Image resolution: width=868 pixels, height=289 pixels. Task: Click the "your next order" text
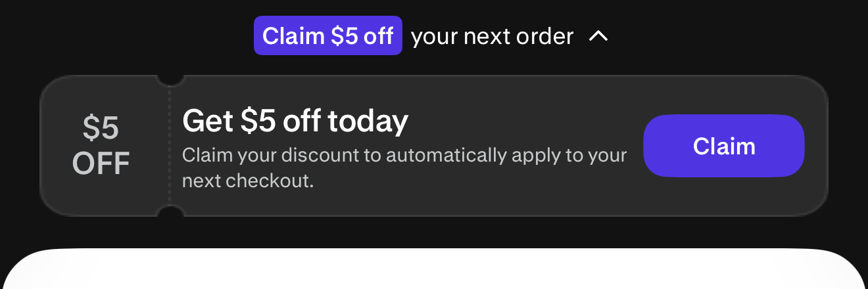[x=492, y=36]
